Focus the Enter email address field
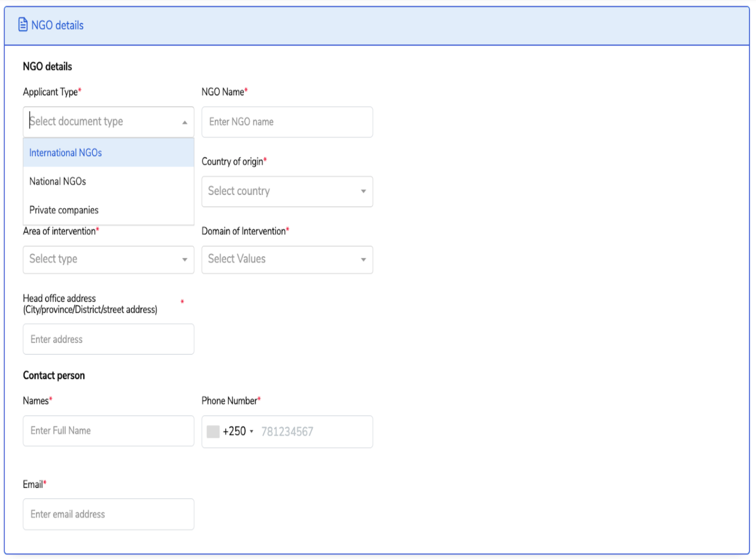Viewport: 756px width, 559px height. (x=108, y=514)
